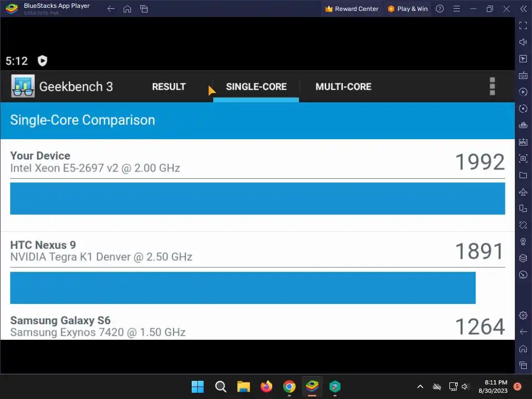Screen dimensions: 532x399
Task: Click the Single-Core Comparison heading
Action: click(83, 120)
